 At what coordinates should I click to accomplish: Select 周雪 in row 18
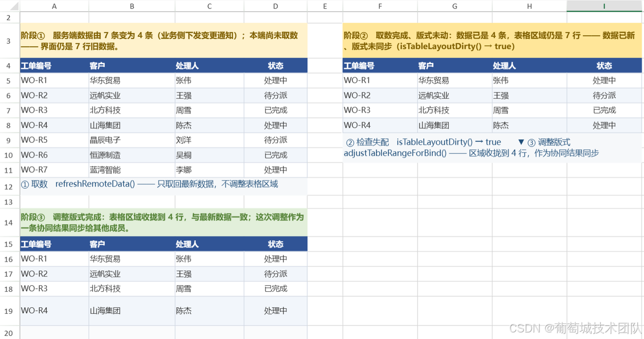coord(209,289)
